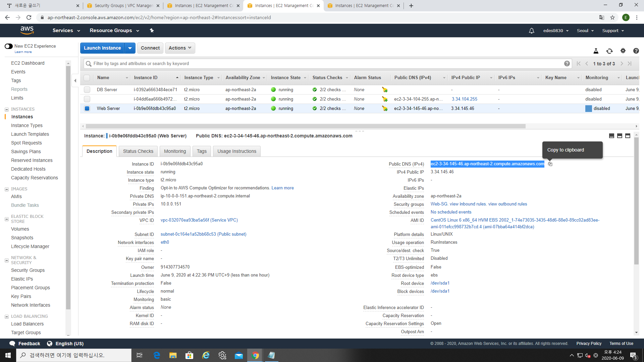Go to next page of instances
This screenshot has height=362, width=644.
622,64
